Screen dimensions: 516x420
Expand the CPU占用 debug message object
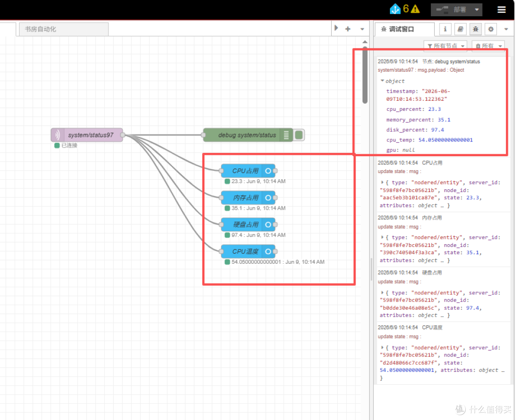382,183
